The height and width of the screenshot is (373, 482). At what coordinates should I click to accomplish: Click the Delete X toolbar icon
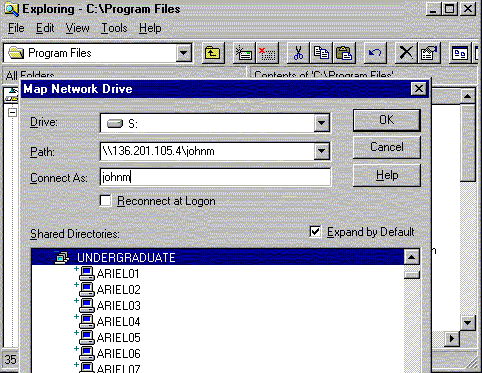pos(406,53)
